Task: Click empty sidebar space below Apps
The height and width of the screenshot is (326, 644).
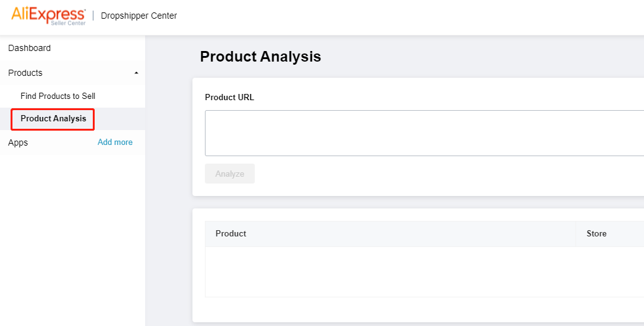Action: tap(72, 236)
